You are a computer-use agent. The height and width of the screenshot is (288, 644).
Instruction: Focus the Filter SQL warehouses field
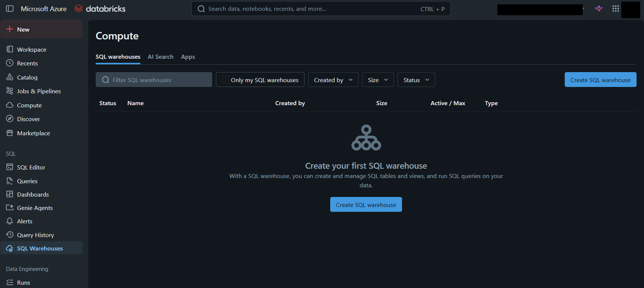[154, 80]
